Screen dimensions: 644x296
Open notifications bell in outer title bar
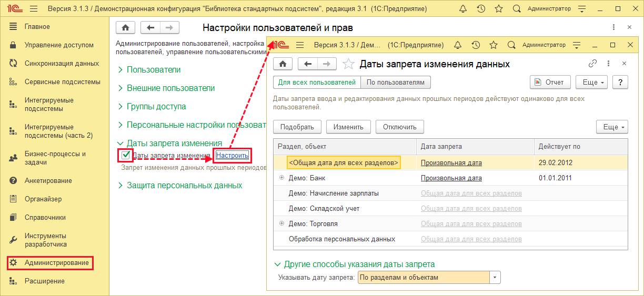pos(463,9)
